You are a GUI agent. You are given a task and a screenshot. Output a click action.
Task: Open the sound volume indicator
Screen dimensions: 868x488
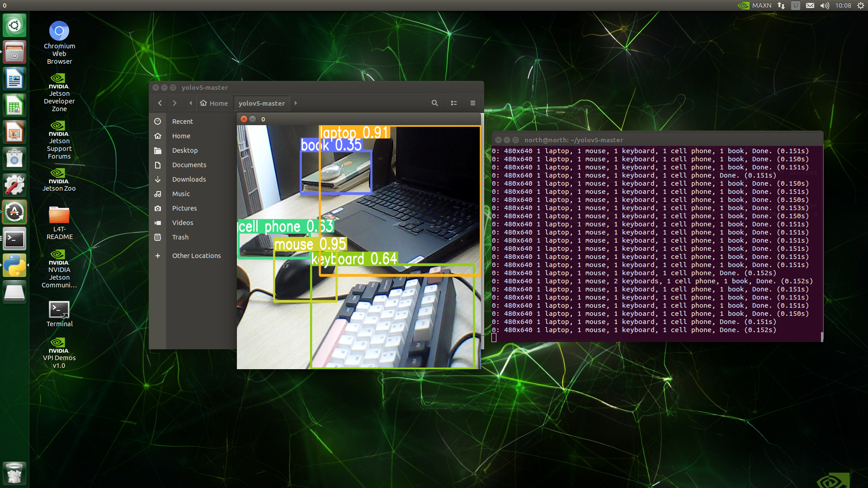coord(825,5)
